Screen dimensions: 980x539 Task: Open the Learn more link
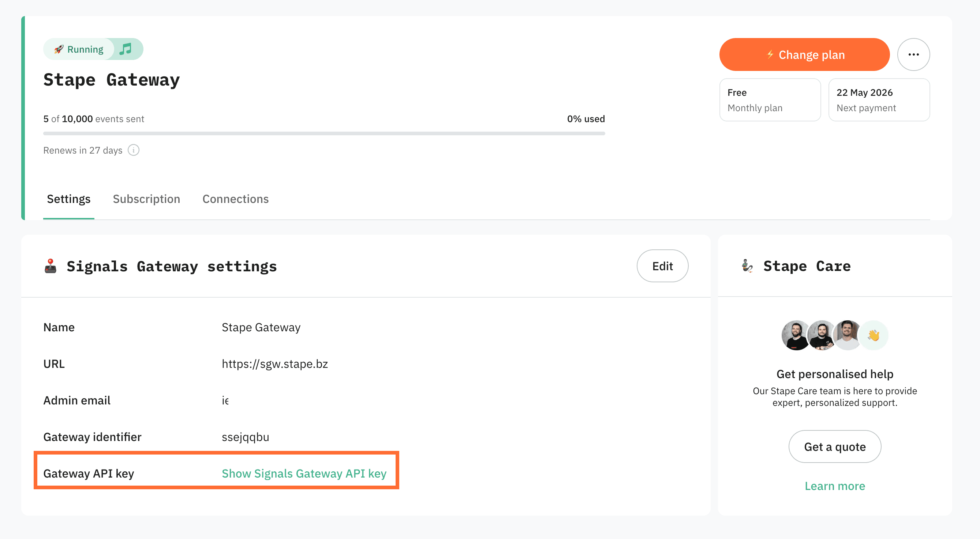click(x=835, y=486)
